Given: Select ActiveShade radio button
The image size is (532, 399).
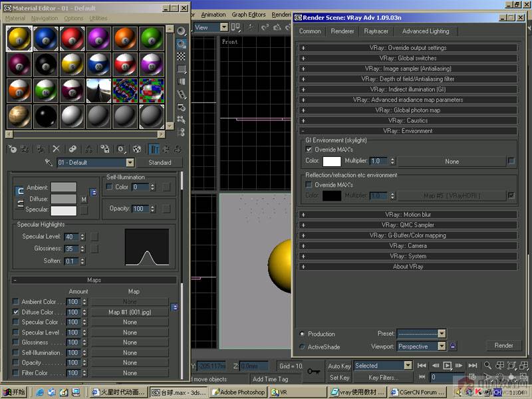Looking at the screenshot, I should [302, 346].
